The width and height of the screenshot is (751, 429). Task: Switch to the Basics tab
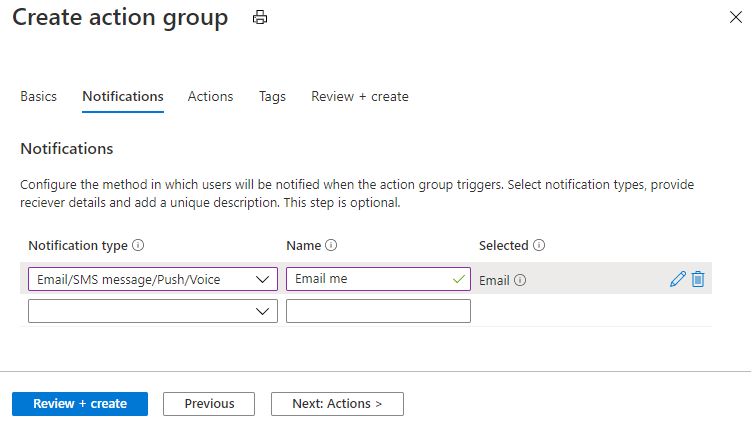(38, 96)
